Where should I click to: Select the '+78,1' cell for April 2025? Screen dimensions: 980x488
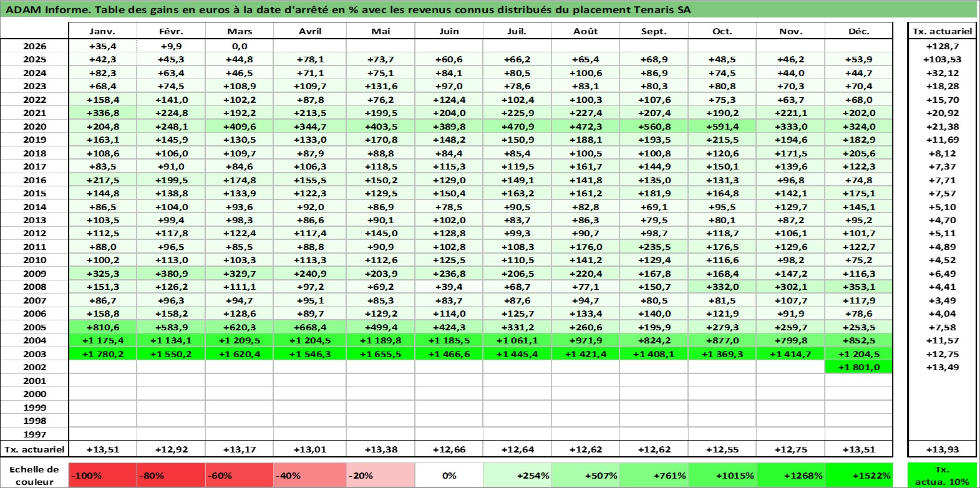coord(309,59)
